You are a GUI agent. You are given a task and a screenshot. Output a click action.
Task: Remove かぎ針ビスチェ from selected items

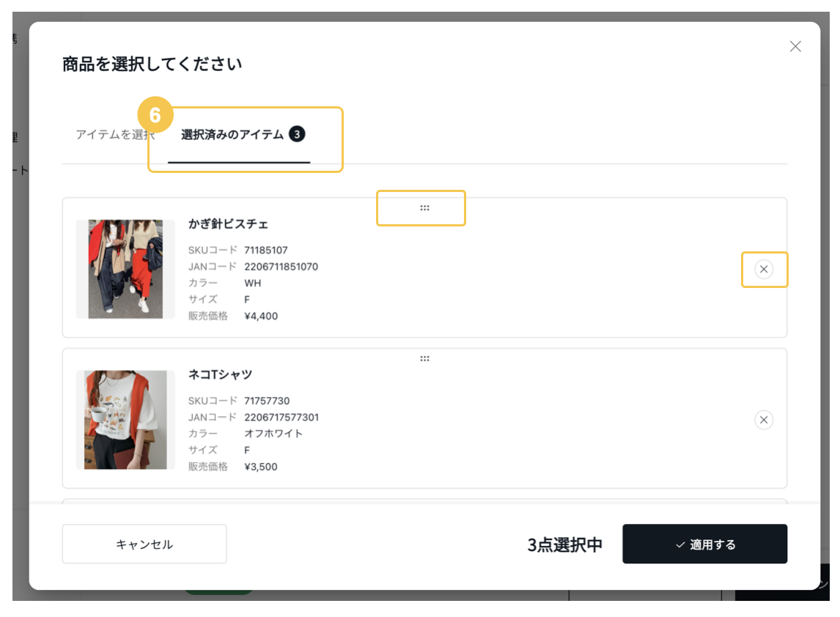(763, 269)
